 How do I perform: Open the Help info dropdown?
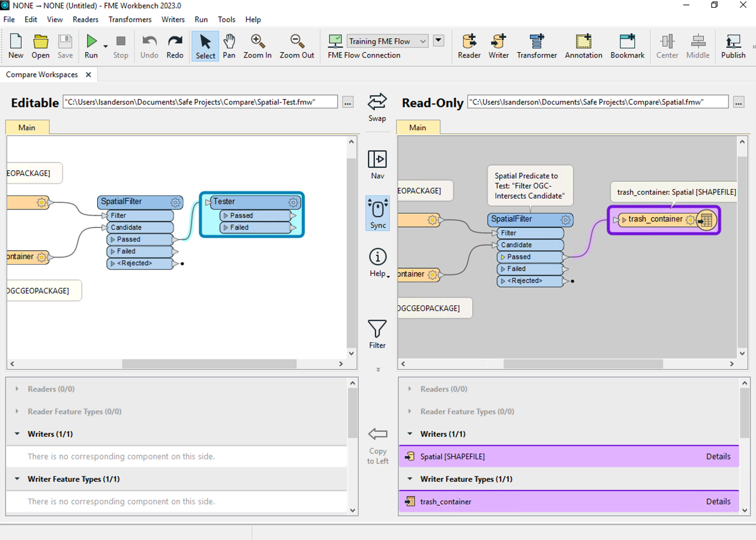[378, 263]
